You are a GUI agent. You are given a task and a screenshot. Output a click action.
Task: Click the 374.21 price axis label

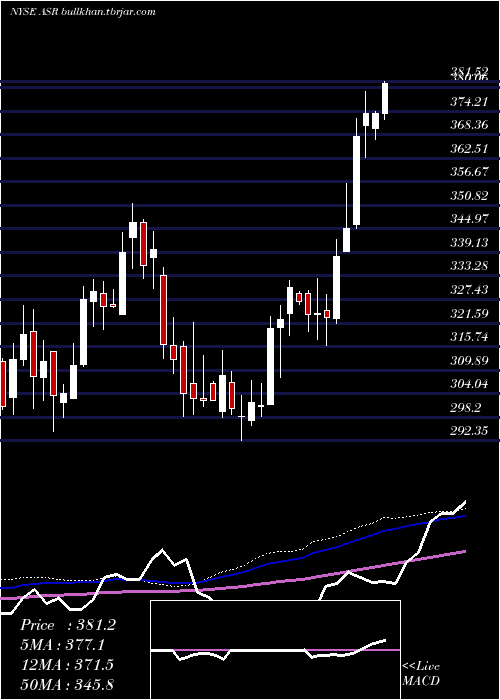469,102
